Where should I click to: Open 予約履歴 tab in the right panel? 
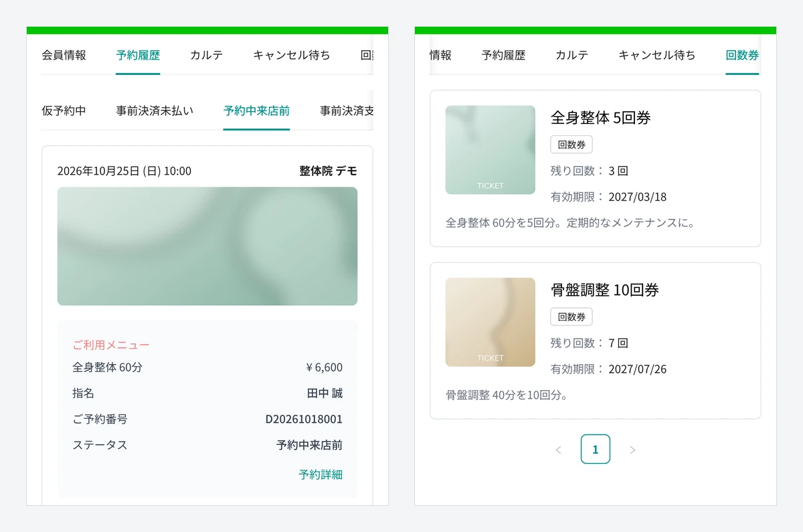pyautogui.click(x=504, y=56)
